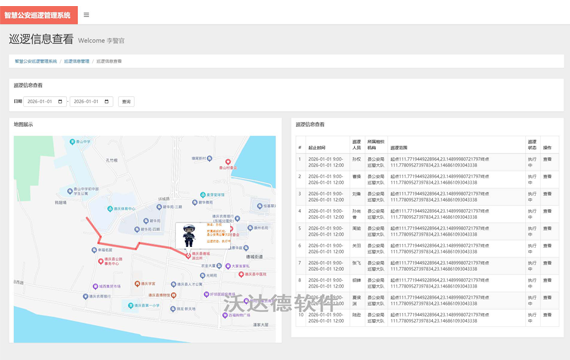
Task: Click the coordinate range text in row 3
Action: click(439, 197)
